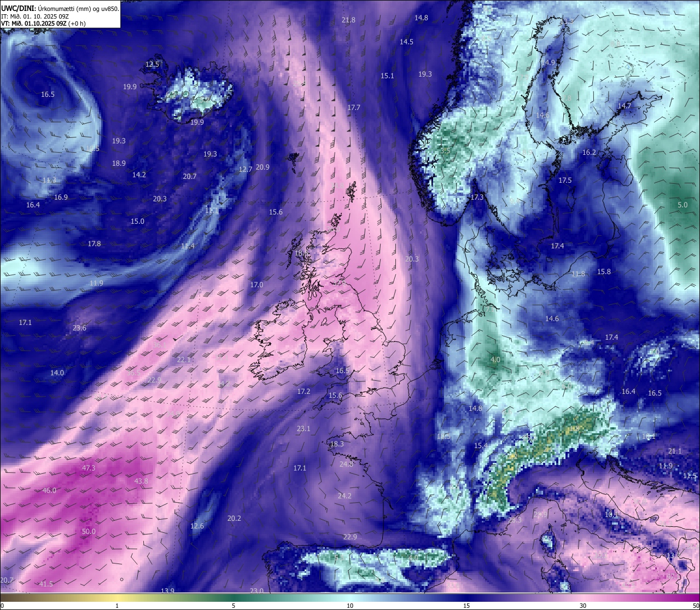The height and width of the screenshot is (610, 700).
Task: Click the 47.3 value label
Action: pos(88,468)
